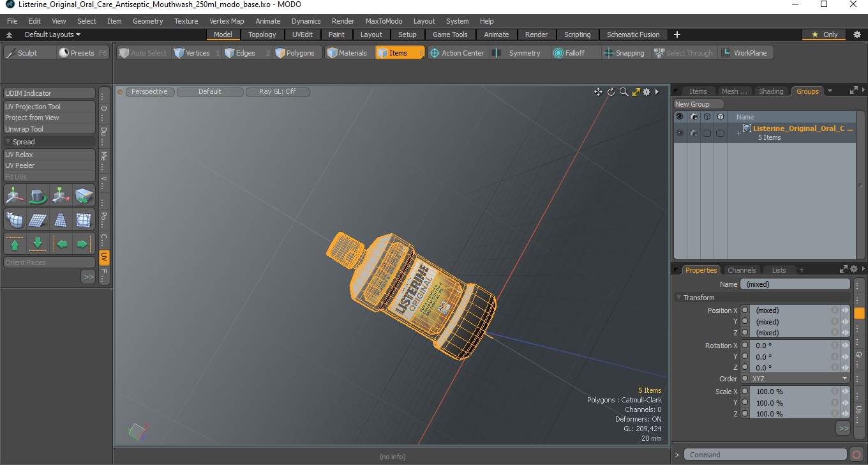The image size is (868, 465).
Task: Switch to the Shading tab
Action: [x=770, y=91]
